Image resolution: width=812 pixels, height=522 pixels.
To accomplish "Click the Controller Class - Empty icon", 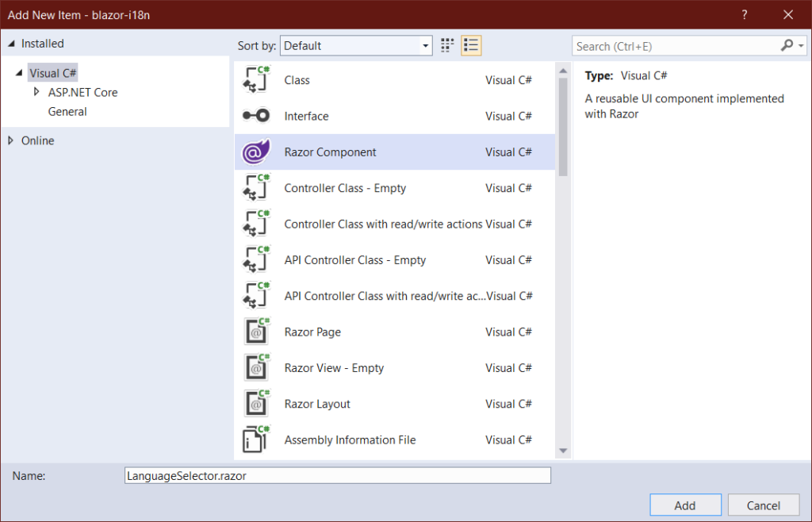I will click(x=257, y=187).
